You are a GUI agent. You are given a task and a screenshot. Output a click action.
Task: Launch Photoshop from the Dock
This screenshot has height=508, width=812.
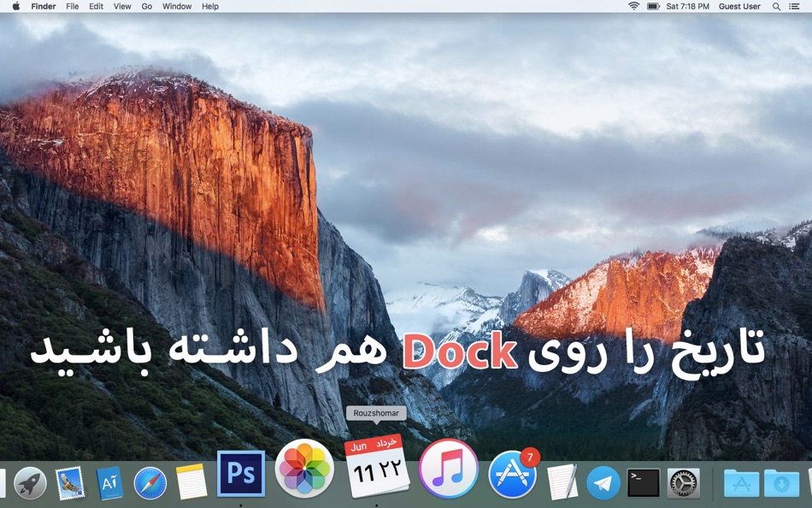point(241,473)
